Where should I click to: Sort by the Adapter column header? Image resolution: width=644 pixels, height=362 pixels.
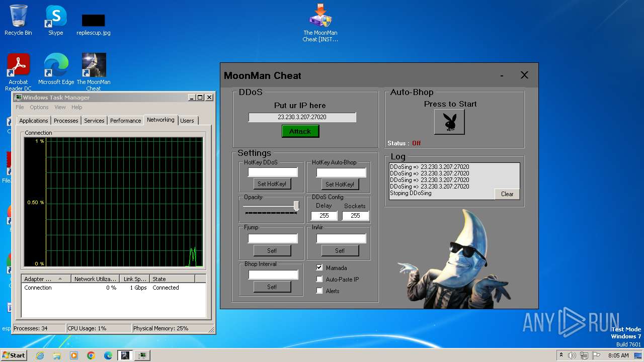[x=45, y=279]
